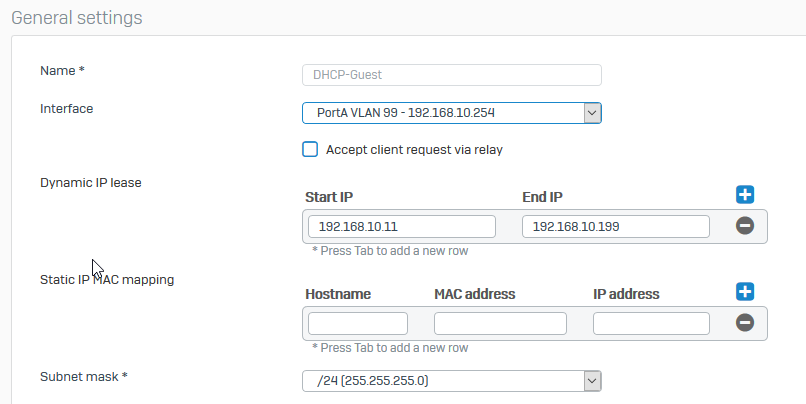Screen dimensions: 806x404
Task: Remove the Dynamic IP lease row
Action: (x=744, y=226)
